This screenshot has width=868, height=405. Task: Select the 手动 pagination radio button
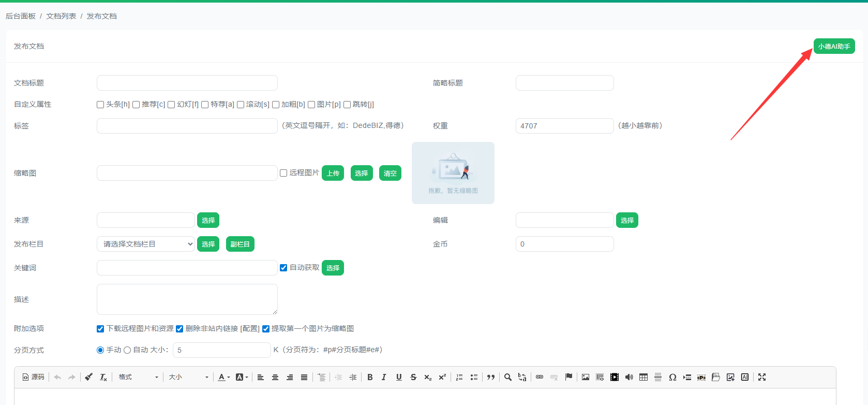pyautogui.click(x=100, y=350)
